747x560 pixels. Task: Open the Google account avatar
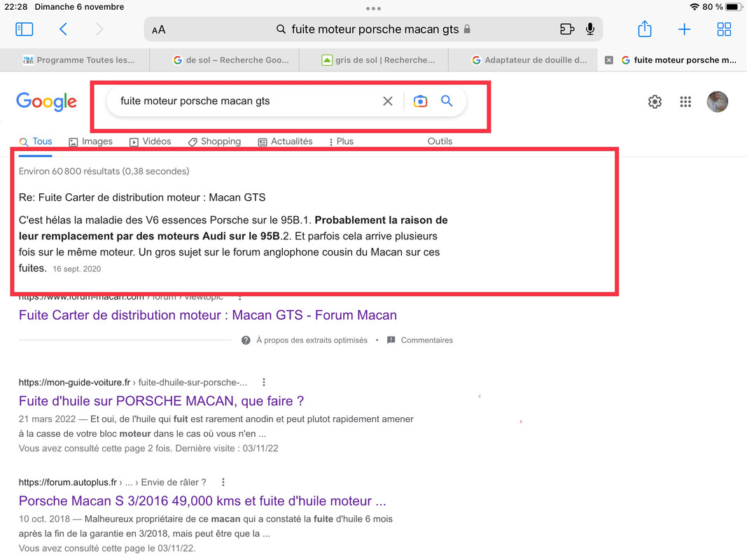click(x=717, y=101)
